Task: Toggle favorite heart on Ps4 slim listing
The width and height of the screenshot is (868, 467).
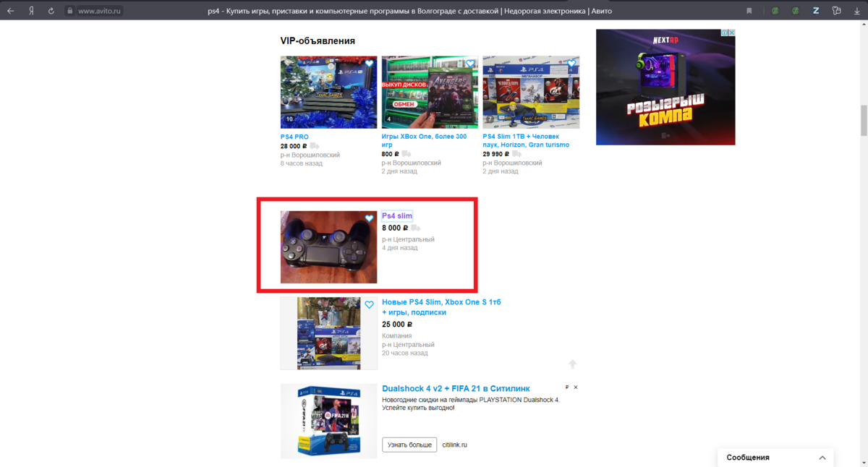Action: [369, 218]
